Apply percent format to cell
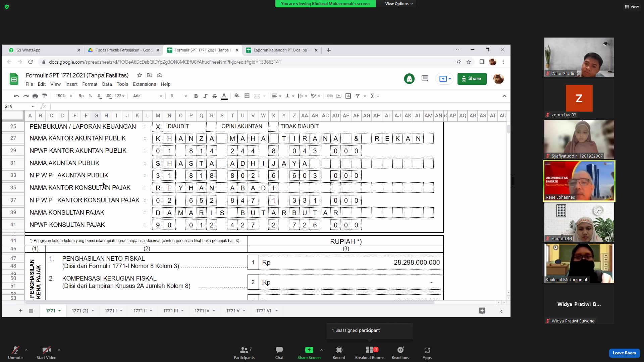The height and width of the screenshot is (362, 644). tap(91, 96)
